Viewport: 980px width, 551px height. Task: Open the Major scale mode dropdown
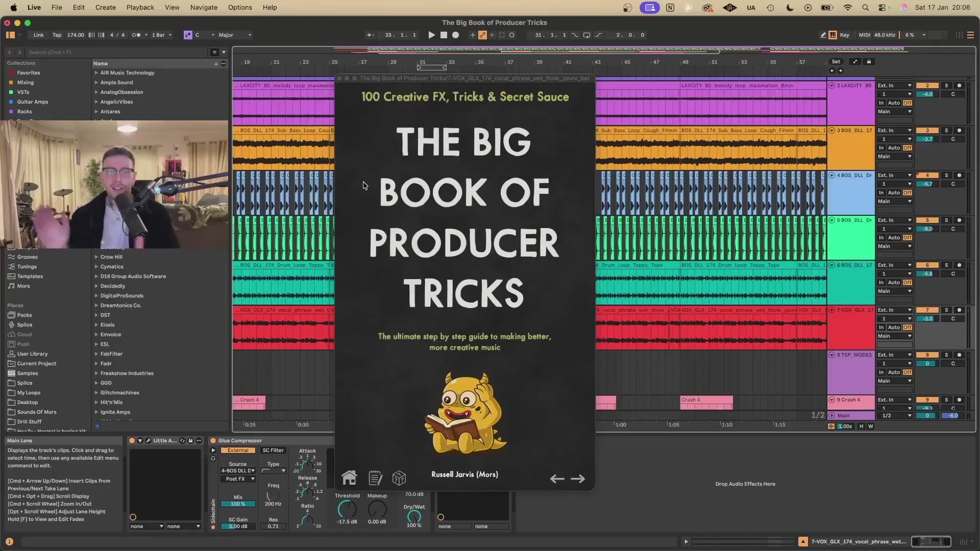pos(235,35)
